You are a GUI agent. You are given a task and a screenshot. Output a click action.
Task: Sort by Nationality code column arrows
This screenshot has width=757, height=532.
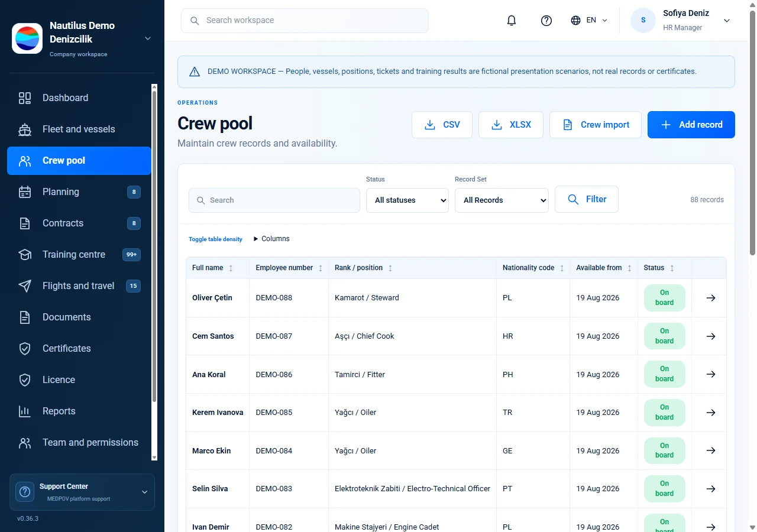coord(562,268)
